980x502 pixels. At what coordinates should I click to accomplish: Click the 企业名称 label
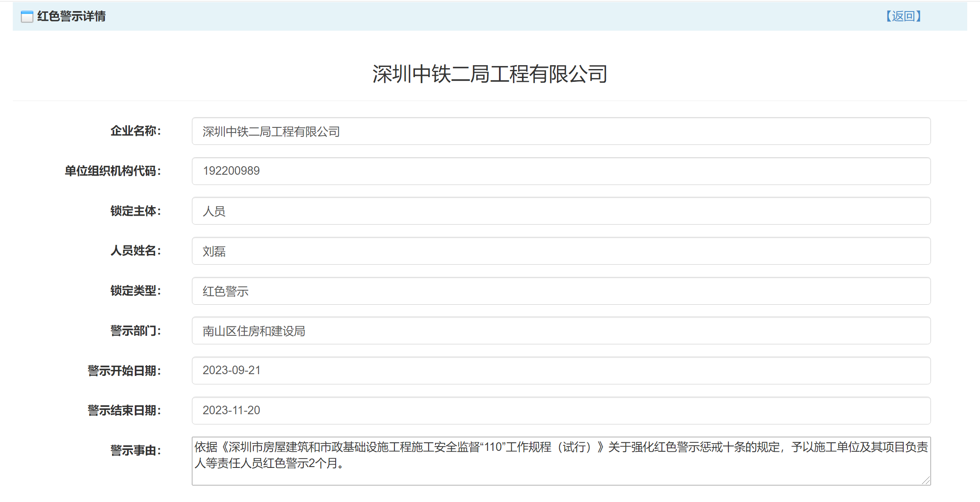[x=136, y=131]
